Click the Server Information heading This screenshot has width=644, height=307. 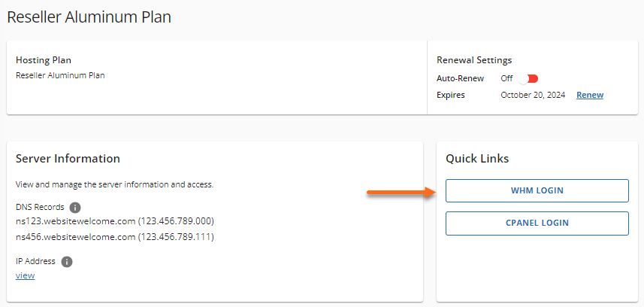tap(68, 159)
